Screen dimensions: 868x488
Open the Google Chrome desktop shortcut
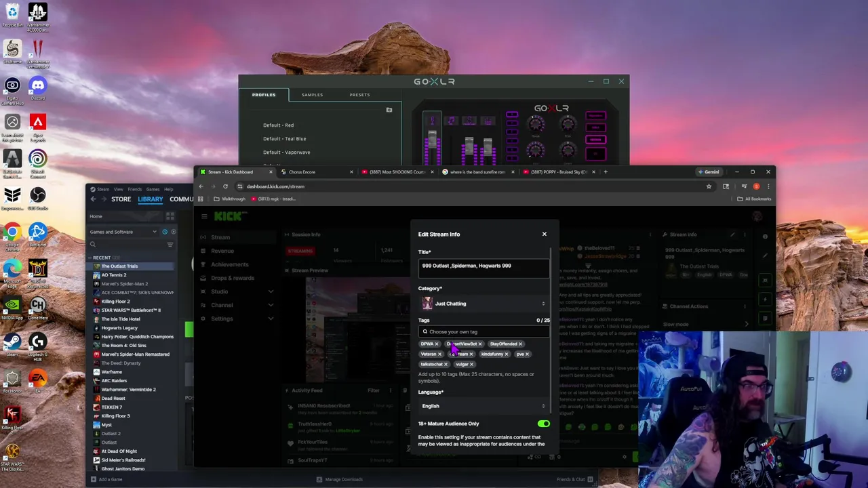coord(12,235)
